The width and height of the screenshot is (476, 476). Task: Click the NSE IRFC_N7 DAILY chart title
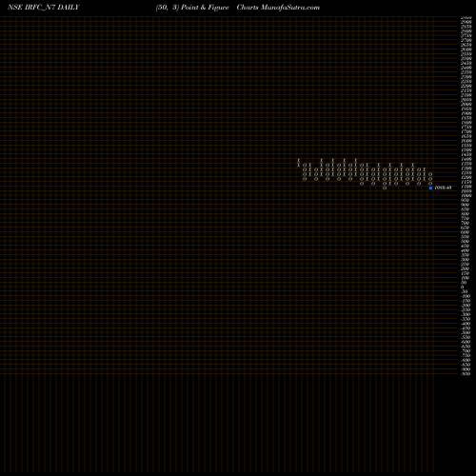click(44, 8)
